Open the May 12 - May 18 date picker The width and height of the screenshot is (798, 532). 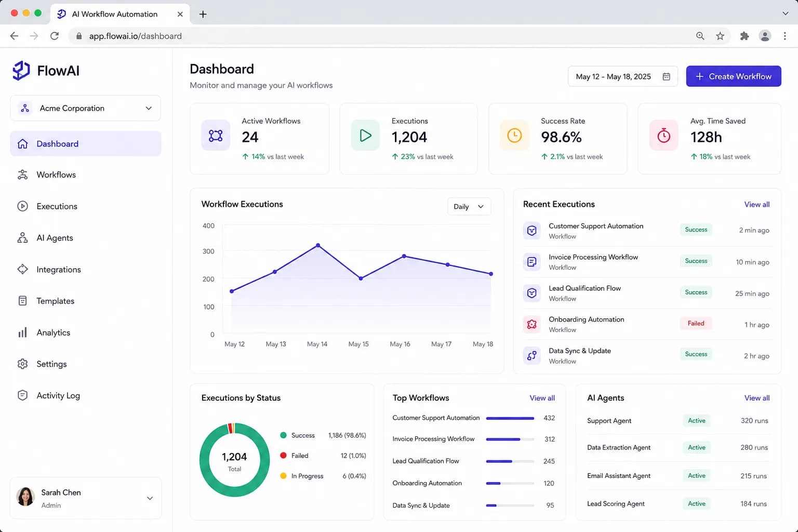[622, 76]
